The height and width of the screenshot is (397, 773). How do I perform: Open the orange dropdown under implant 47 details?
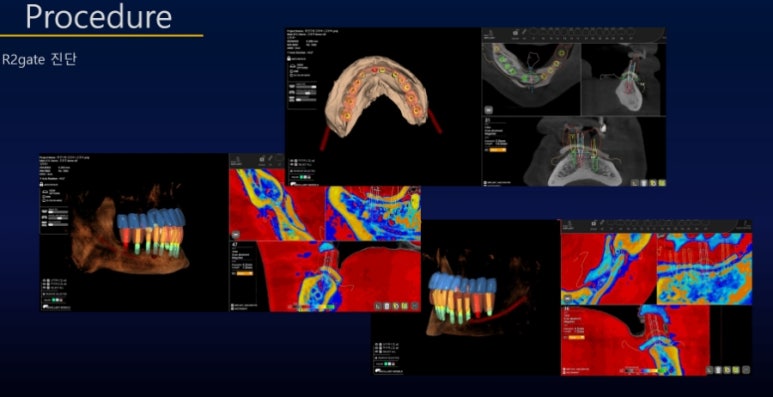click(245, 274)
